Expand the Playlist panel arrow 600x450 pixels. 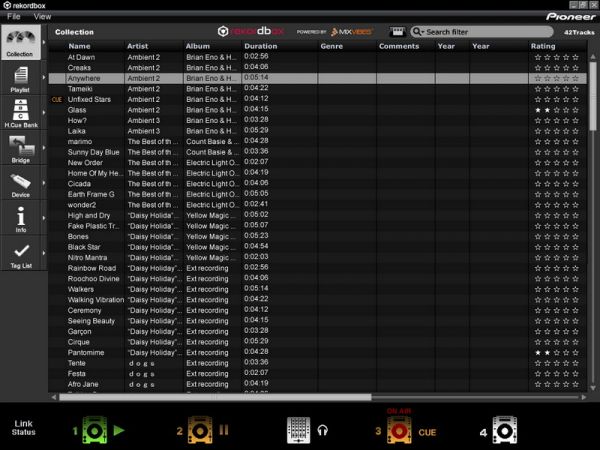[44, 77]
